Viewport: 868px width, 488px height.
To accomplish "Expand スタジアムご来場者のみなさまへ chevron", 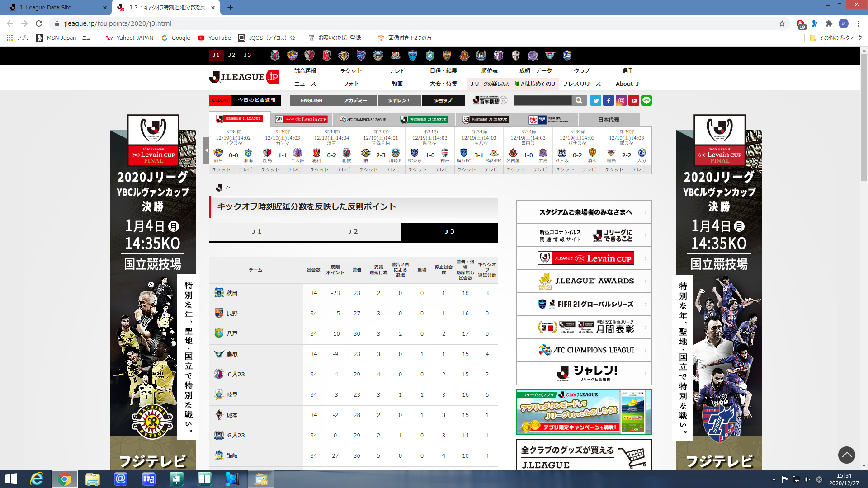I will (645, 212).
